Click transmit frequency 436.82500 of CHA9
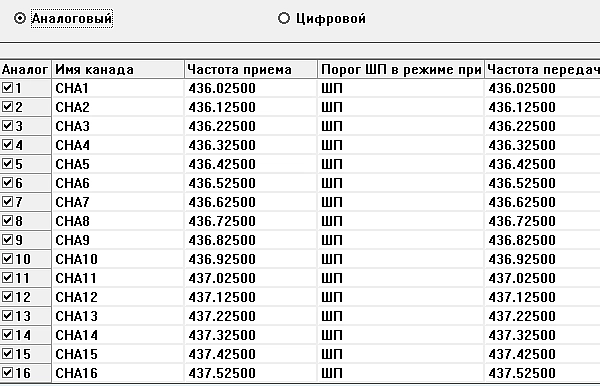Screen dimensions: 600x386 542,240
